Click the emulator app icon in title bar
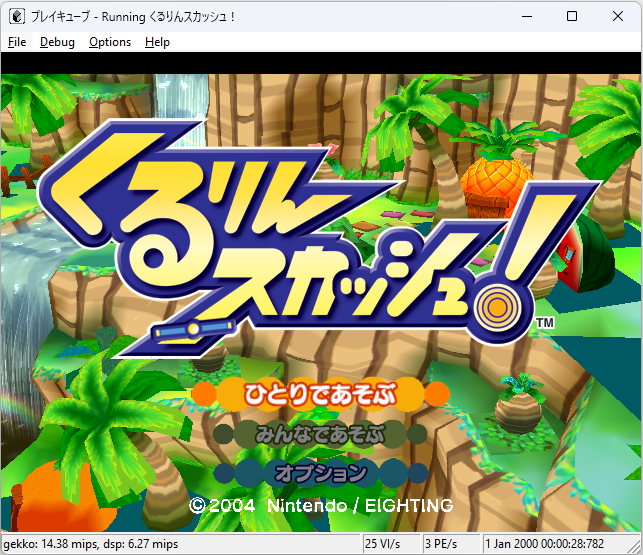The width and height of the screenshot is (643, 555). pos(17,16)
